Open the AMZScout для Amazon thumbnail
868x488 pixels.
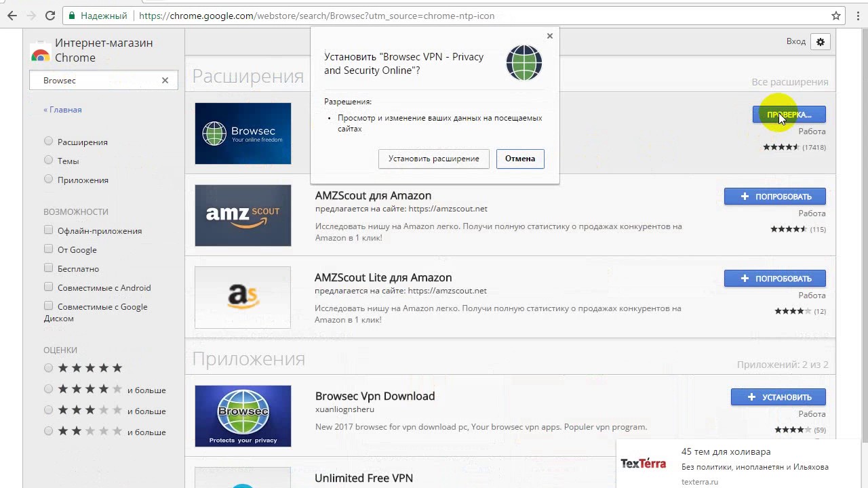243,216
